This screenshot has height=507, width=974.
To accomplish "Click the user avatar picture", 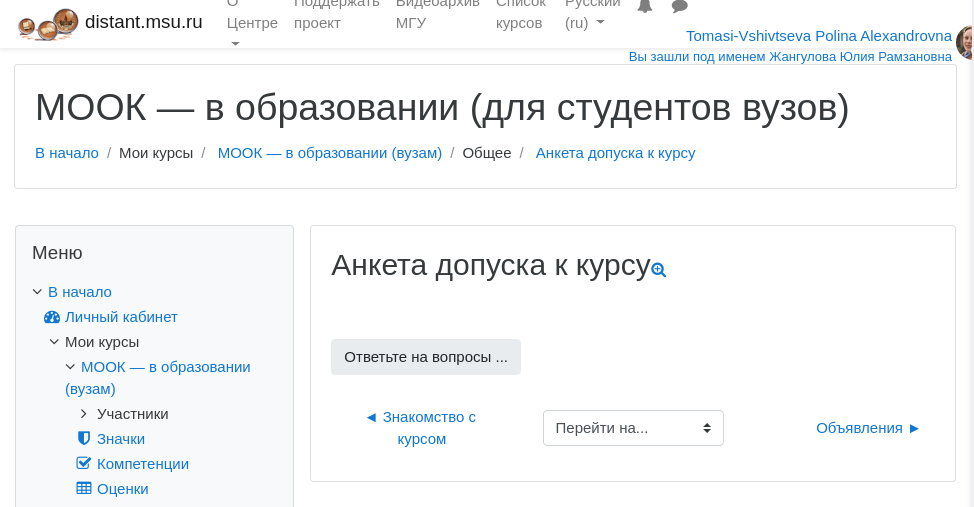I will (x=966, y=42).
